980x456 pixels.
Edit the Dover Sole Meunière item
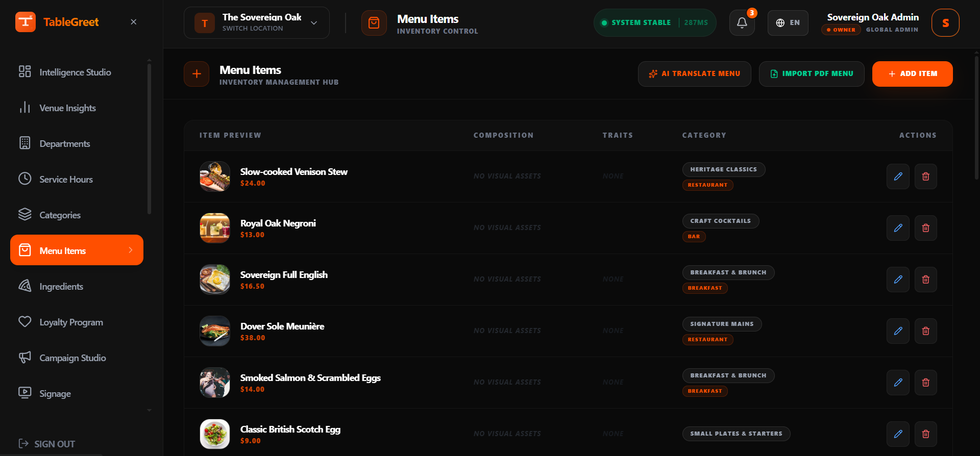point(898,331)
